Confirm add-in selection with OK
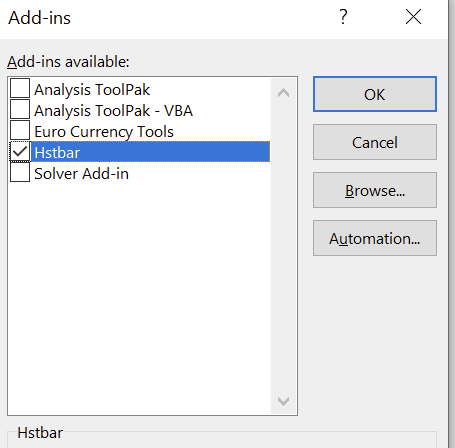 pyautogui.click(x=375, y=94)
